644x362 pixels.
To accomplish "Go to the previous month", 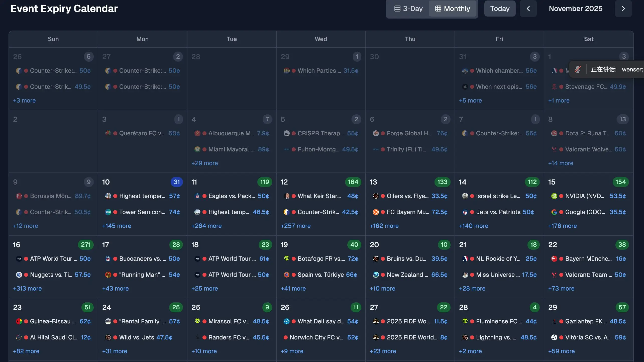I will 528,9.
